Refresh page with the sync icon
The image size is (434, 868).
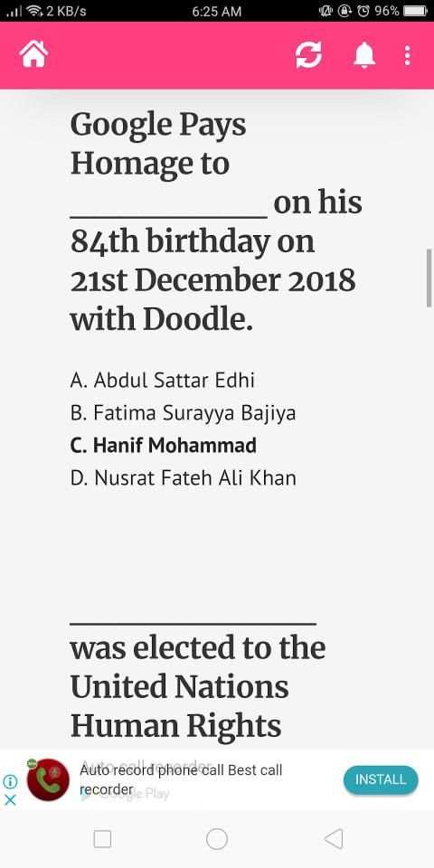[x=308, y=55]
